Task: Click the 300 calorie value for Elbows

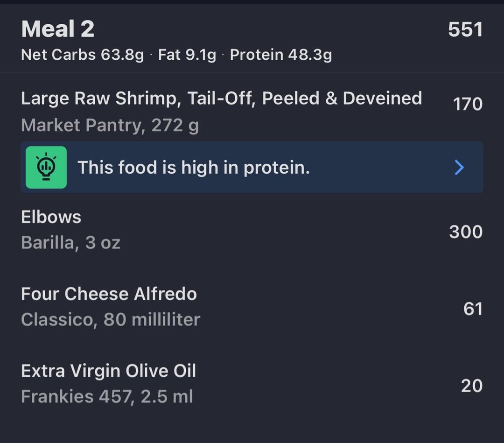Action: coord(466,232)
